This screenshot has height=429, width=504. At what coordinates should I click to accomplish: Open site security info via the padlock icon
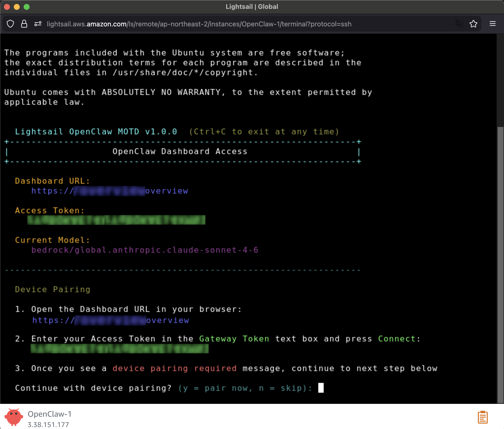[x=24, y=24]
